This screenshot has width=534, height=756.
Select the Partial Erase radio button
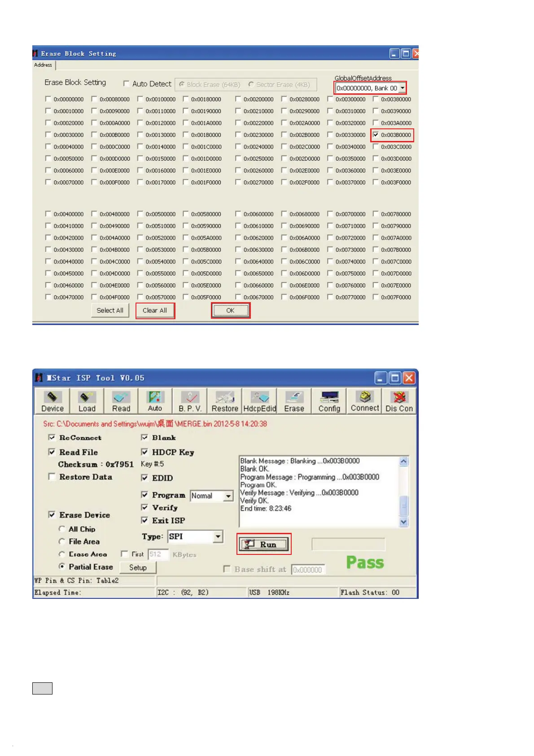[x=62, y=567]
